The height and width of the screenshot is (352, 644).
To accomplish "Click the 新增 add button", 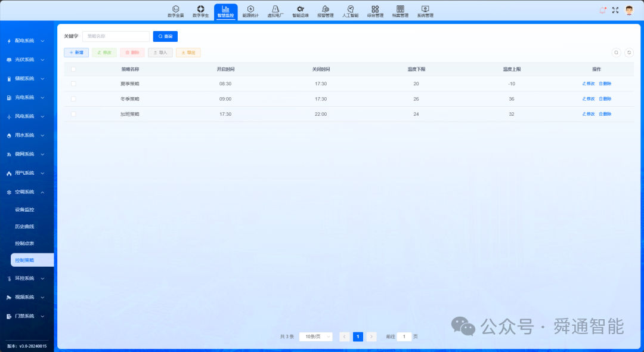I will tap(76, 53).
